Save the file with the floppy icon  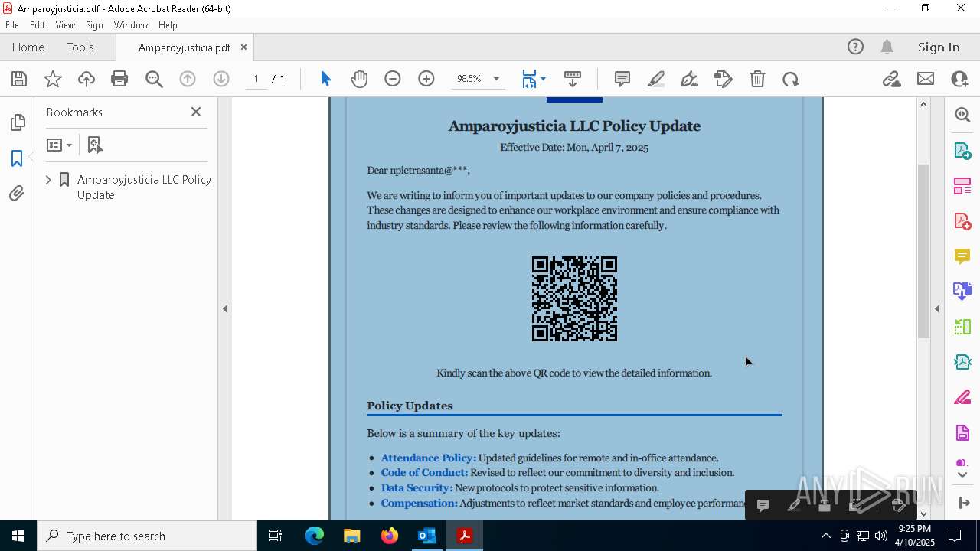[19, 79]
